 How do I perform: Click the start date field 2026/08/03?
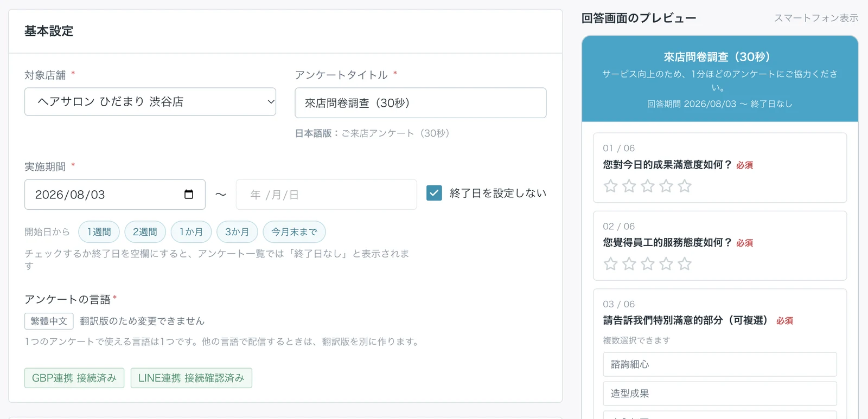115,195
